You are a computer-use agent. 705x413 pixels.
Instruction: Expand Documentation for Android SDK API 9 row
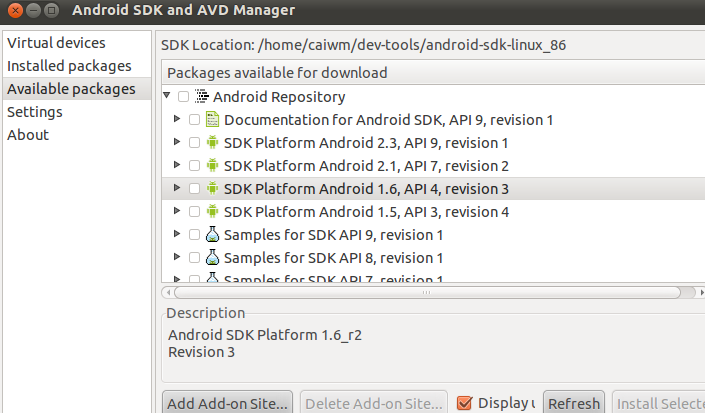(177, 119)
